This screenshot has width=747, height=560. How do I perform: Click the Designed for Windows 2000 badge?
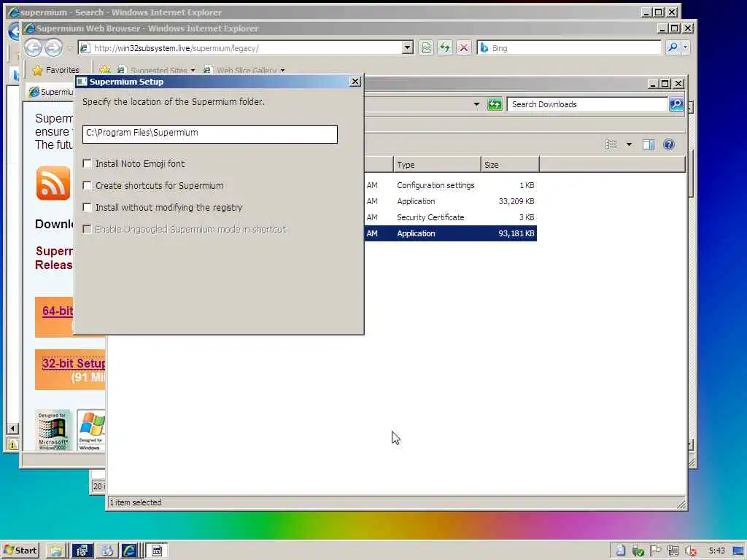[x=53, y=430]
